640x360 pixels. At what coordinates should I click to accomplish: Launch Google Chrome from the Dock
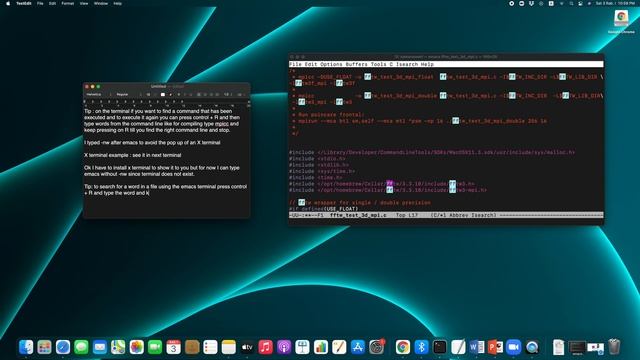pos(402,347)
